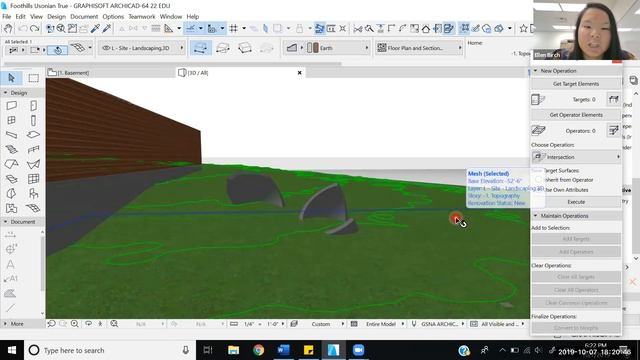640x360 pixels.
Task: Select the third mesh geometry method button
Action: coord(244,48)
